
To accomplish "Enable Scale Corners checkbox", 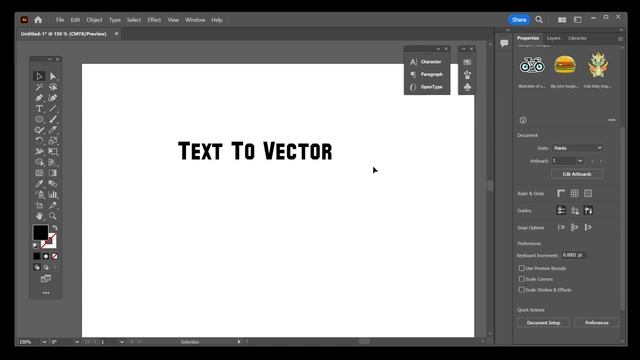I will [x=522, y=279].
